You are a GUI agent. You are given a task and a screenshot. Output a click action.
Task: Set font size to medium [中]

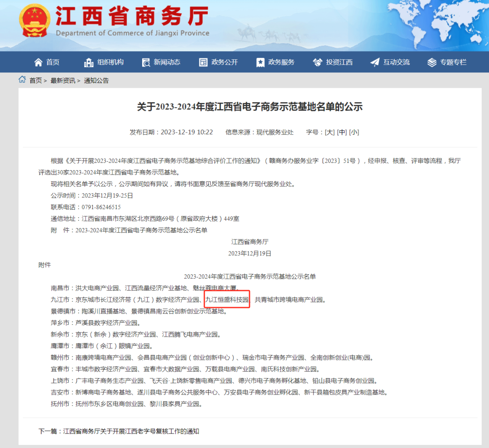(342, 132)
